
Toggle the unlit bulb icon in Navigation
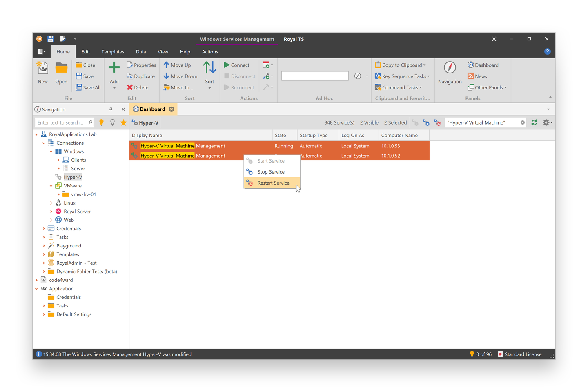pos(112,122)
